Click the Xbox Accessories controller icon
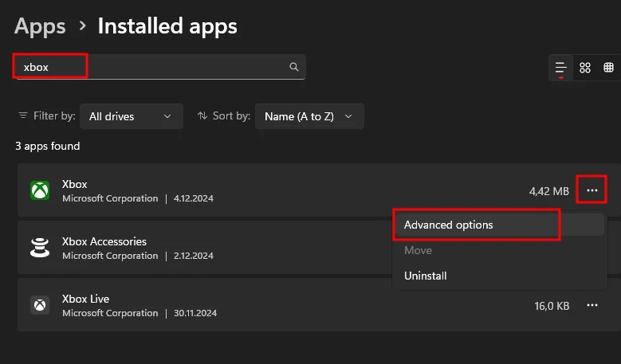 click(x=40, y=248)
